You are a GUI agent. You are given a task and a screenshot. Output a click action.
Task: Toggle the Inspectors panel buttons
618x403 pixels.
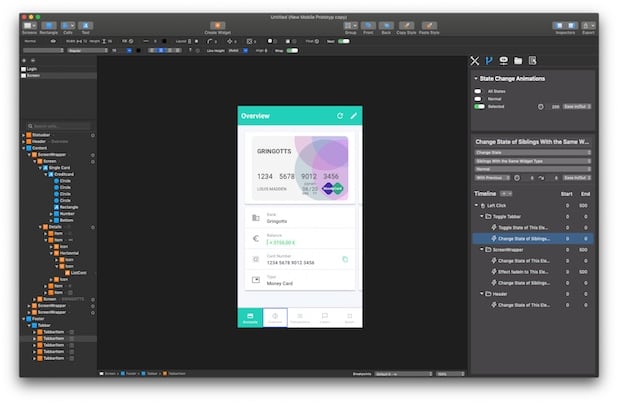click(x=565, y=26)
